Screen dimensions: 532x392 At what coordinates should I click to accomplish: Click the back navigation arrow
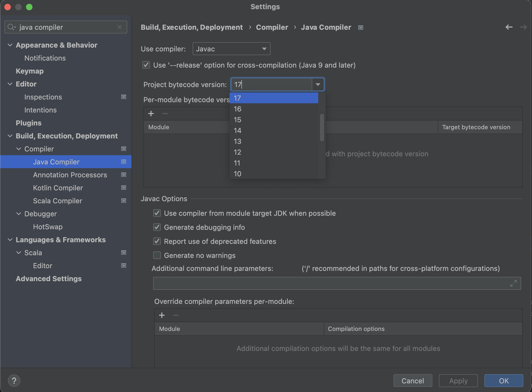click(x=509, y=27)
